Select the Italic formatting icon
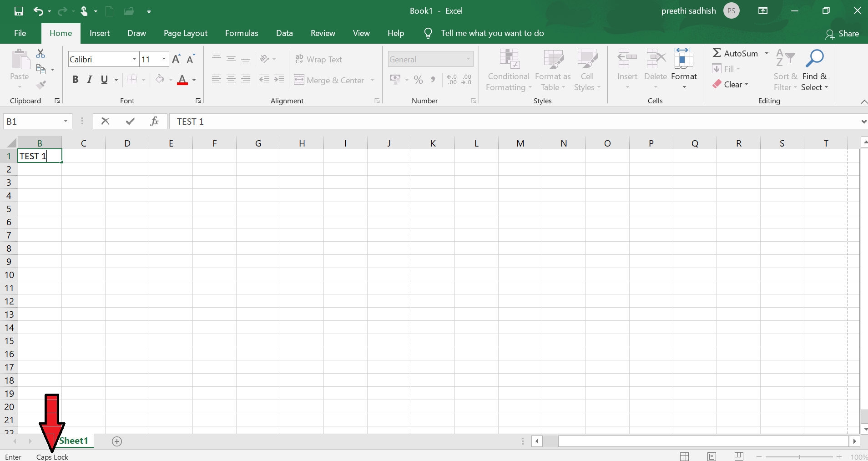 (x=89, y=79)
